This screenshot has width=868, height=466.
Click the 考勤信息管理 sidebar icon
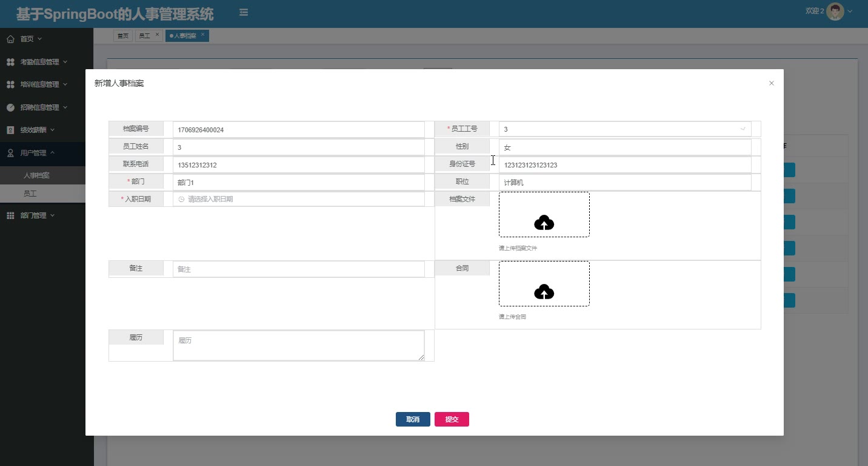[10, 62]
